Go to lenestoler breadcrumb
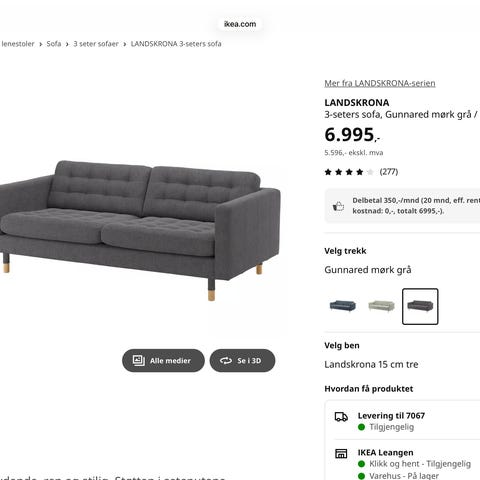Viewport: 480px width, 480px height. (x=17, y=44)
